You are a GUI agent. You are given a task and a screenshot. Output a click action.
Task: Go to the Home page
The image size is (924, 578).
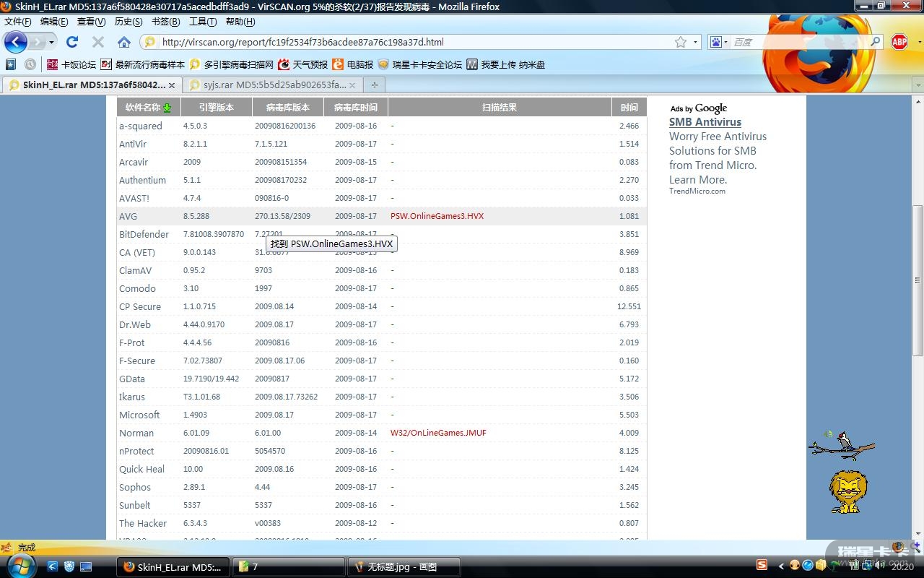pos(124,42)
